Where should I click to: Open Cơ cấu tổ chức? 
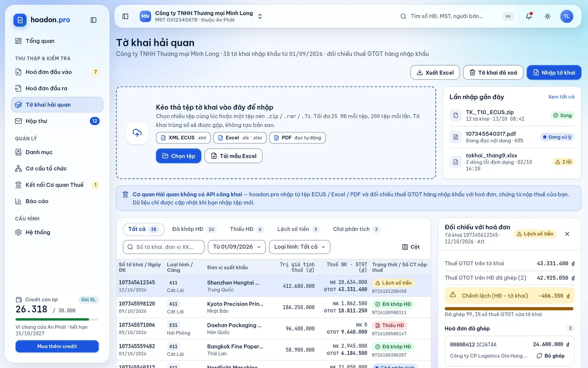click(x=57, y=169)
